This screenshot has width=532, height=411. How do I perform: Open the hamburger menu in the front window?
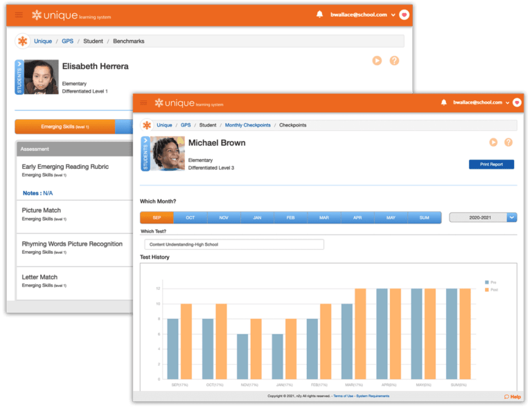pyautogui.click(x=144, y=102)
